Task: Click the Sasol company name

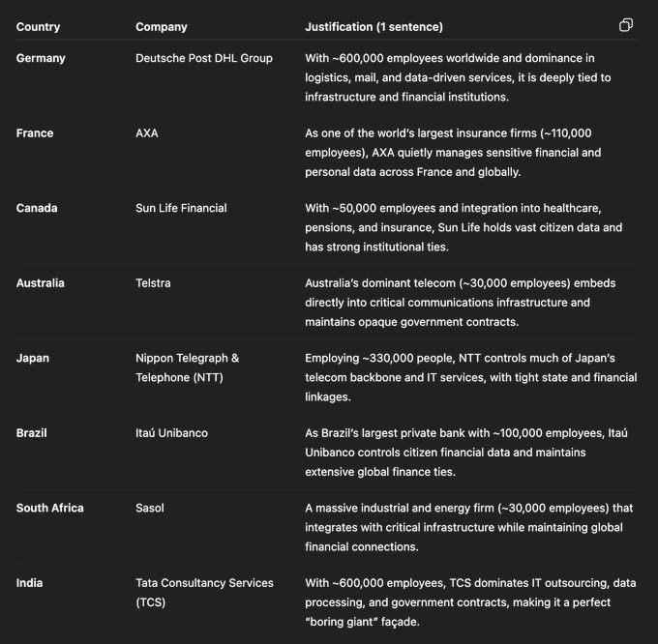Action: (151, 508)
